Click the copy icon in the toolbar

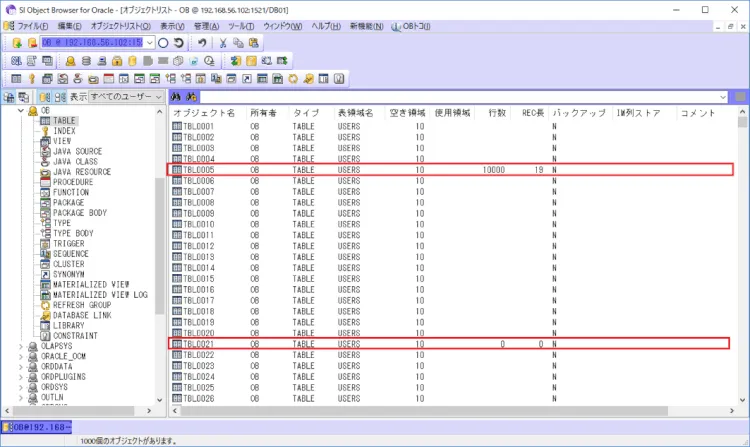pyautogui.click(x=238, y=43)
